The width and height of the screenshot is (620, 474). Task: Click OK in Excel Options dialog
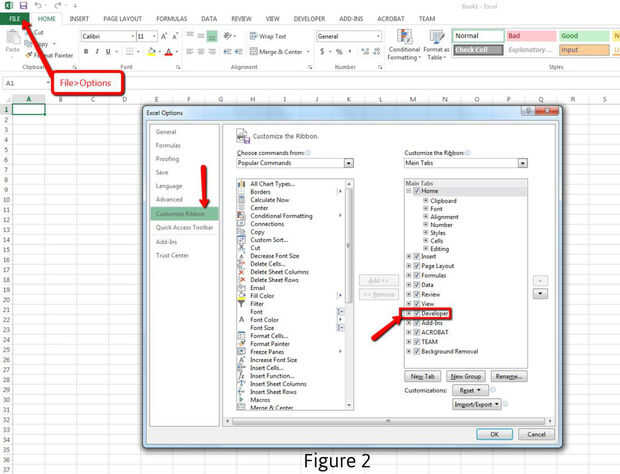(x=494, y=434)
